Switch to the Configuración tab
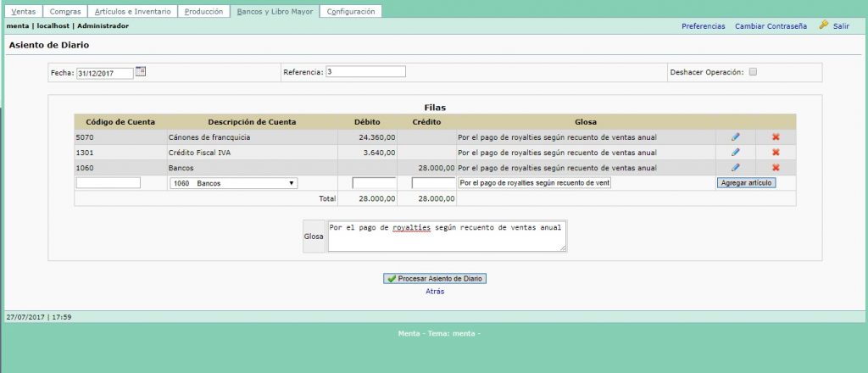 click(x=350, y=12)
